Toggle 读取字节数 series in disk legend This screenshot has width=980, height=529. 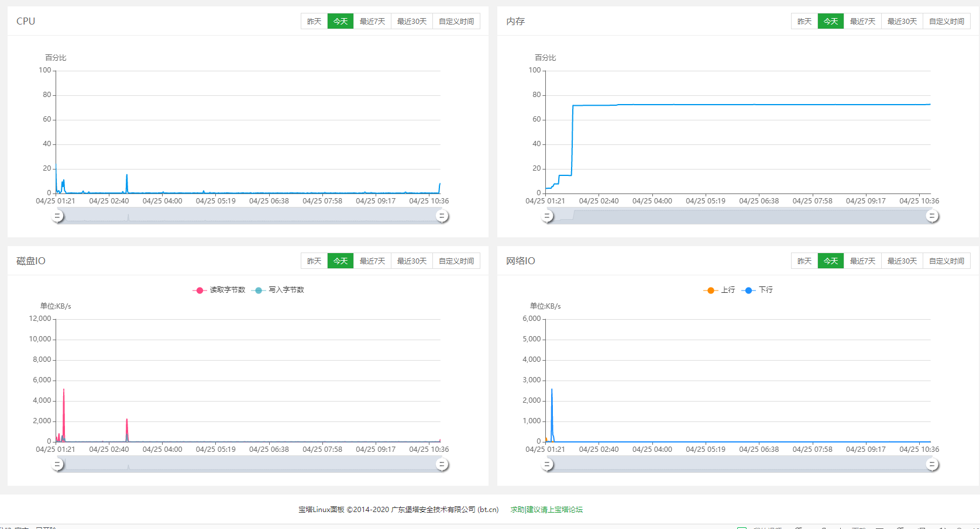pyautogui.click(x=220, y=290)
